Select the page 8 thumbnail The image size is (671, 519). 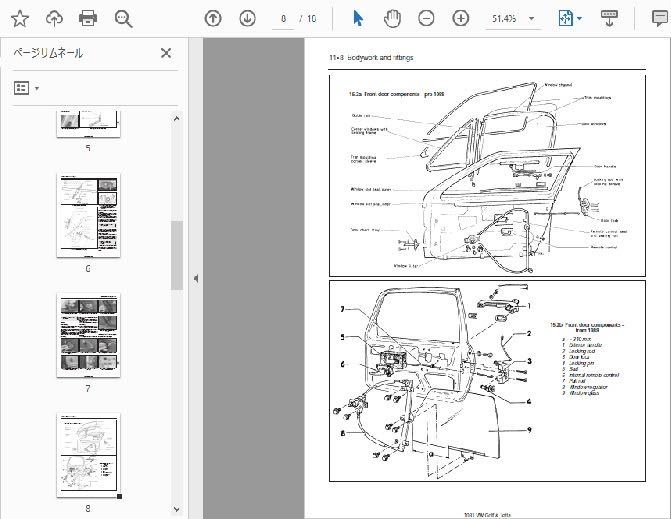[88, 455]
